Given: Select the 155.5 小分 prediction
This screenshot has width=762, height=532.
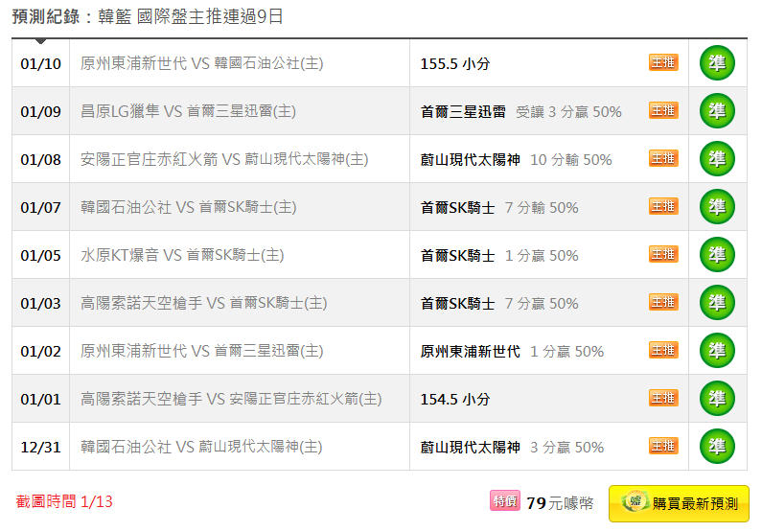Looking at the screenshot, I should point(455,63).
